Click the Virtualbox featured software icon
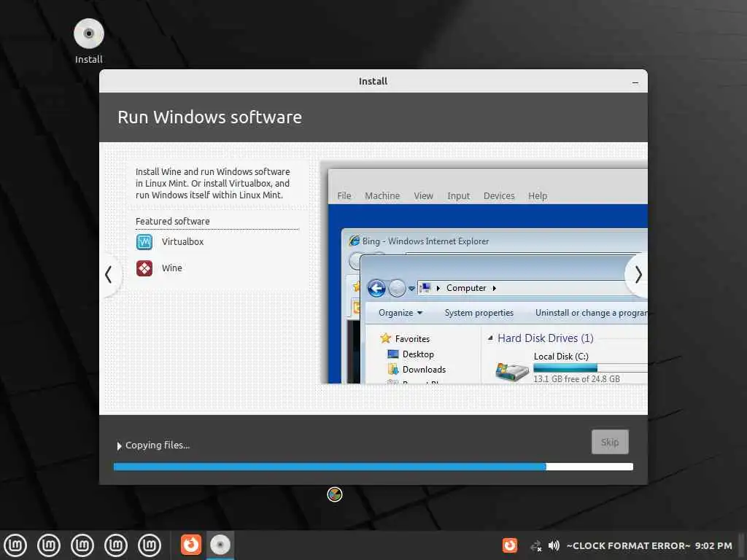 coord(144,242)
